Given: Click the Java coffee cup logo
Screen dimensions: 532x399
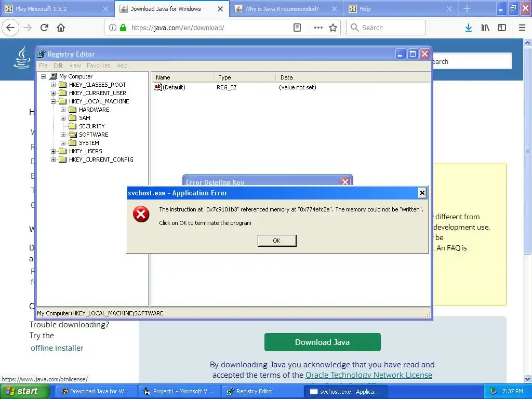Looking at the screenshot, I should coord(22,57).
